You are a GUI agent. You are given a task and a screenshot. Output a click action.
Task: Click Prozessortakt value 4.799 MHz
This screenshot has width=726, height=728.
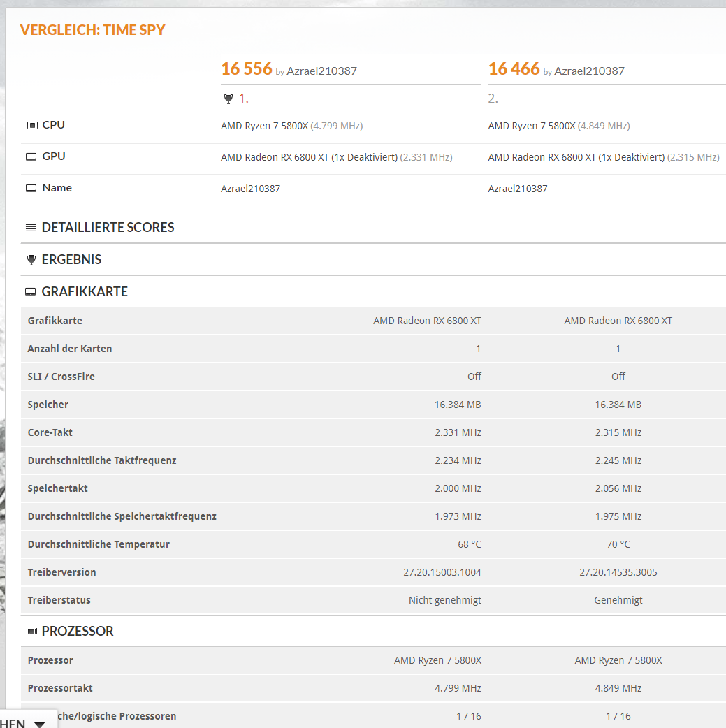[458, 689]
